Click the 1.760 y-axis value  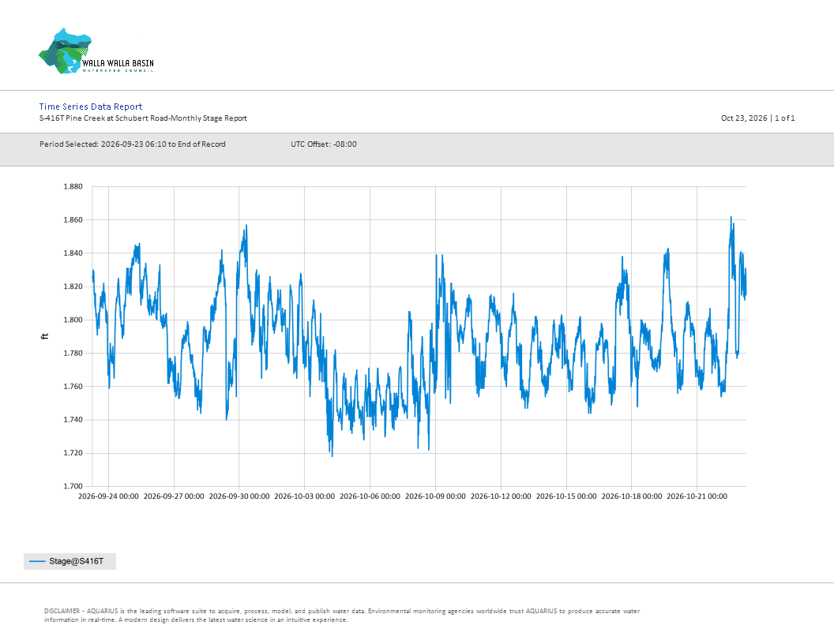pos(73,386)
